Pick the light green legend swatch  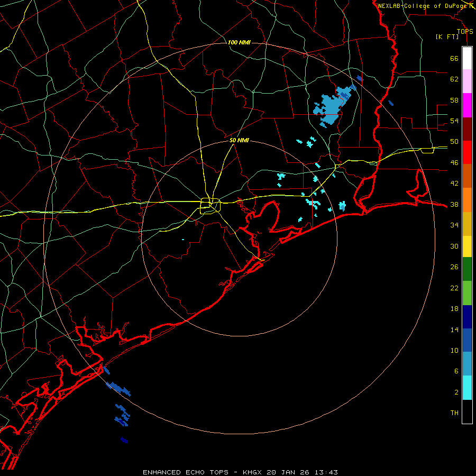(x=467, y=293)
